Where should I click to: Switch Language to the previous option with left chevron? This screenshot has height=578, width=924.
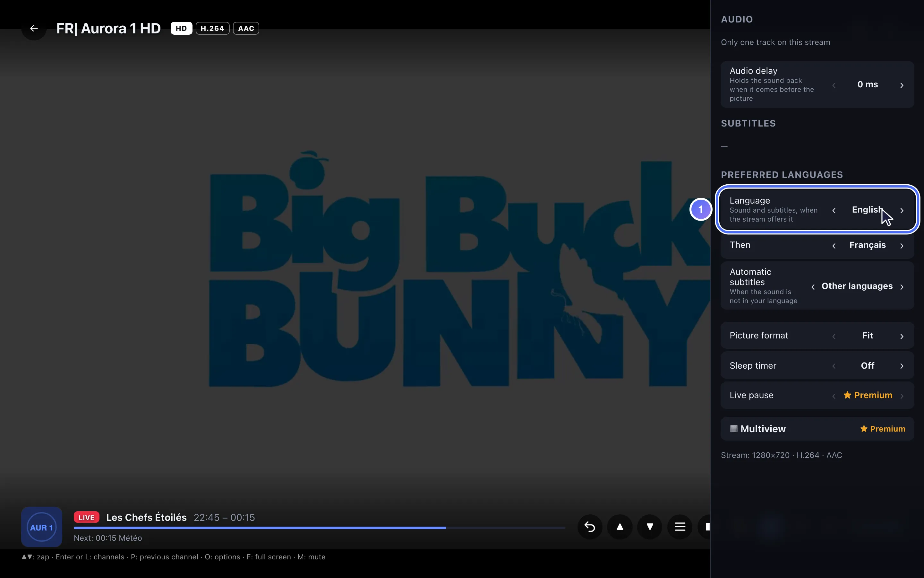(834, 210)
